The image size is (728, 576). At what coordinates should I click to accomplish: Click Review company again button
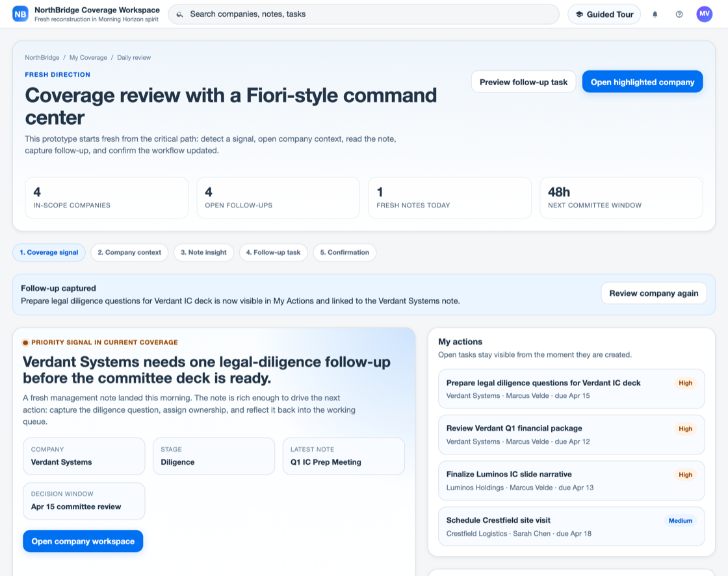654,293
